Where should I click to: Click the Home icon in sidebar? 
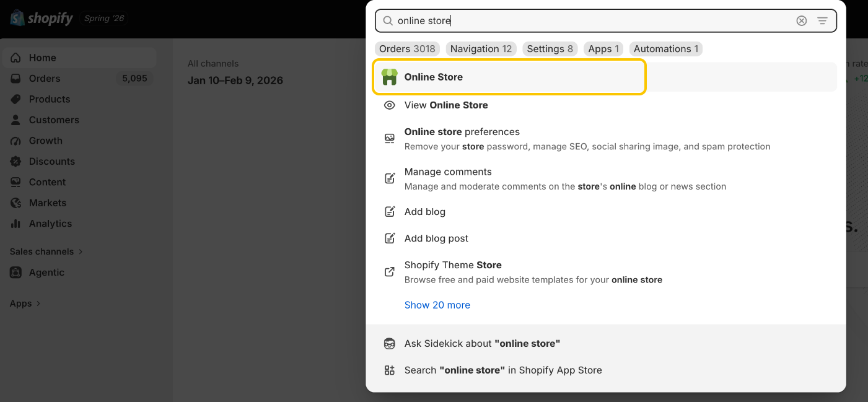tap(16, 58)
